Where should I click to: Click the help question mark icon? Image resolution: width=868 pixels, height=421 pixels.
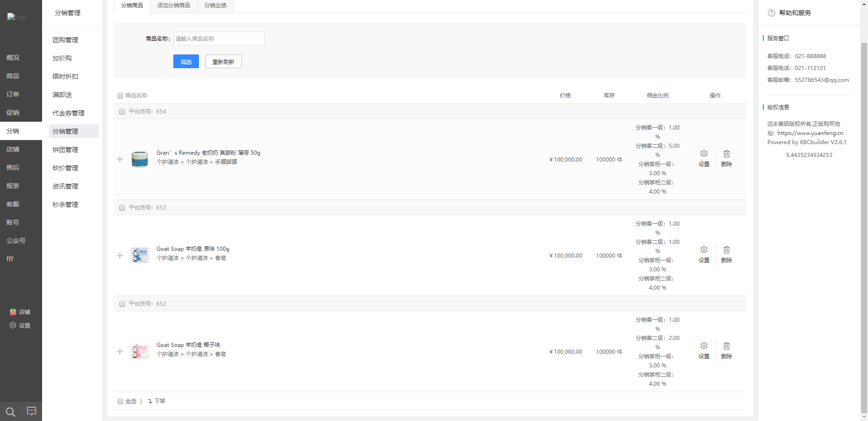[x=772, y=13]
